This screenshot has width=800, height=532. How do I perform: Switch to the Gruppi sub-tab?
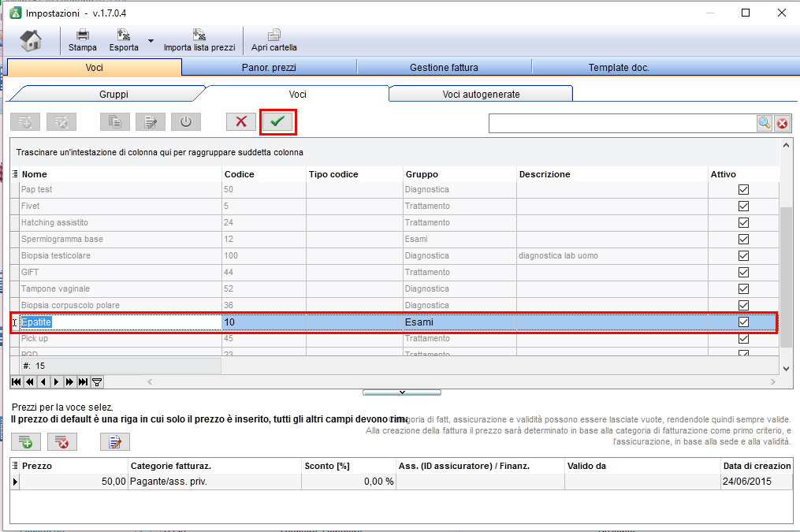(113, 95)
